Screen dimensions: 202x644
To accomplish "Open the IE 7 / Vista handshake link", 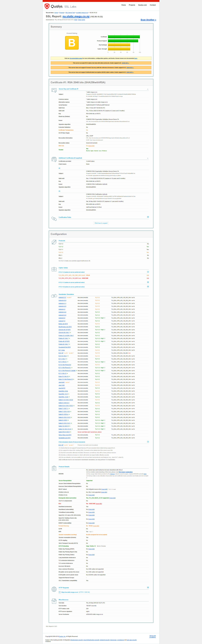I will coord(62,350).
